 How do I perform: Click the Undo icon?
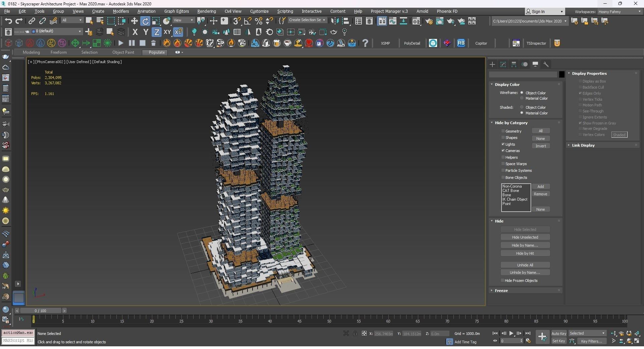pyautogui.click(x=9, y=21)
